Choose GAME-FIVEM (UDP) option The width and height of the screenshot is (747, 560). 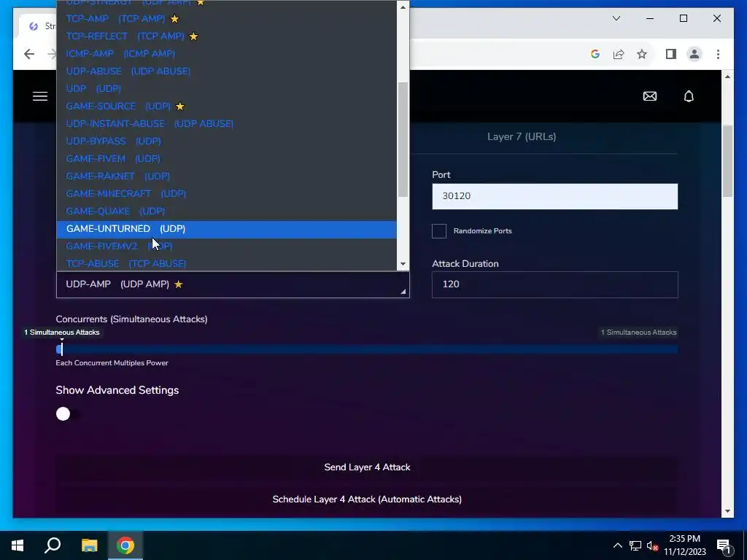coord(226,158)
